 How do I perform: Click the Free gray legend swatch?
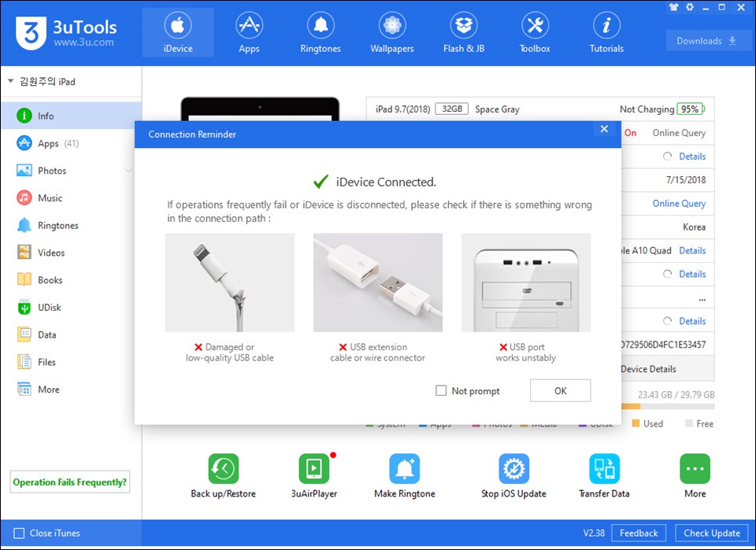click(x=688, y=423)
